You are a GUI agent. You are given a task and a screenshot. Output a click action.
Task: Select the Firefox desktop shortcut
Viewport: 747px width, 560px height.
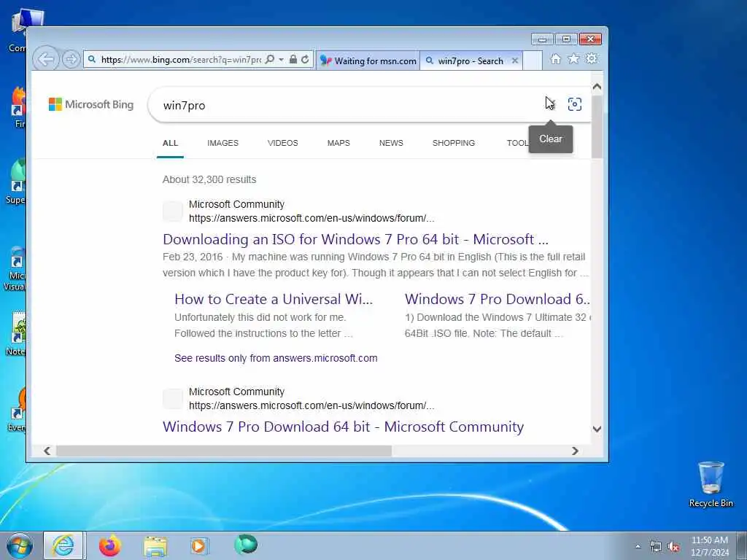pos(18,108)
